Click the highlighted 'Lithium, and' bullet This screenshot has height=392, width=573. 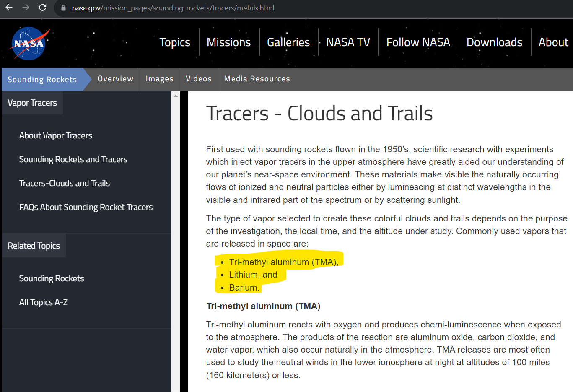253,275
